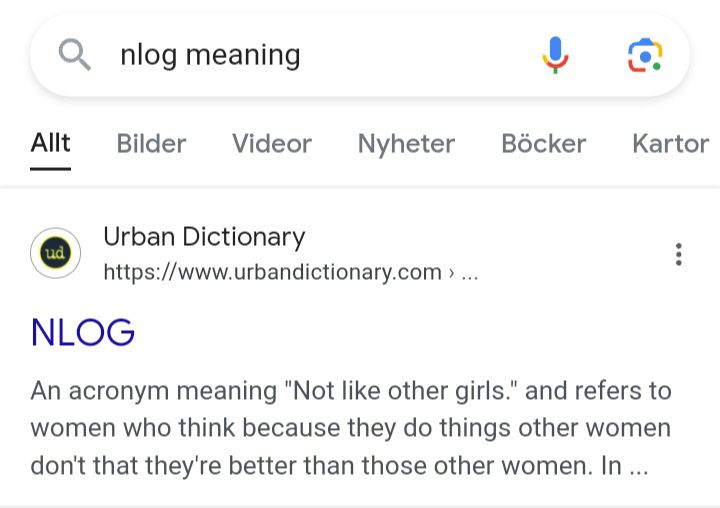Open the three-dot result options menu
Viewport: 720px width, 508px height.
pyautogui.click(x=679, y=254)
